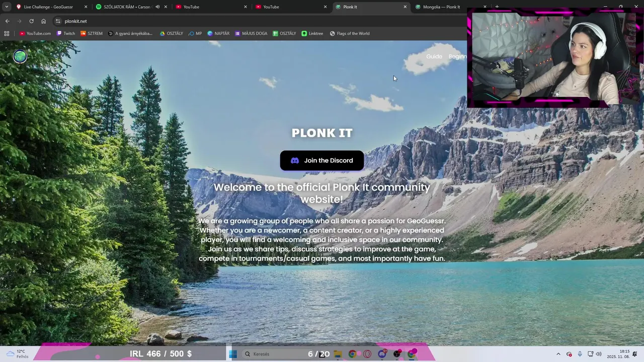Mute the Spotify tab audio icon
The image size is (644, 362).
157,7
